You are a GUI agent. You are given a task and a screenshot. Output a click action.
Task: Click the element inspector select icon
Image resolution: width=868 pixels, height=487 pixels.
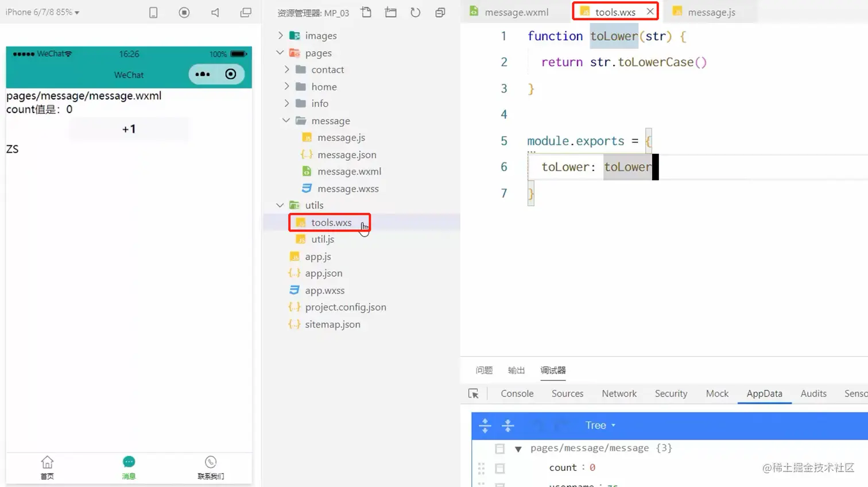pyautogui.click(x=474, y=393)
